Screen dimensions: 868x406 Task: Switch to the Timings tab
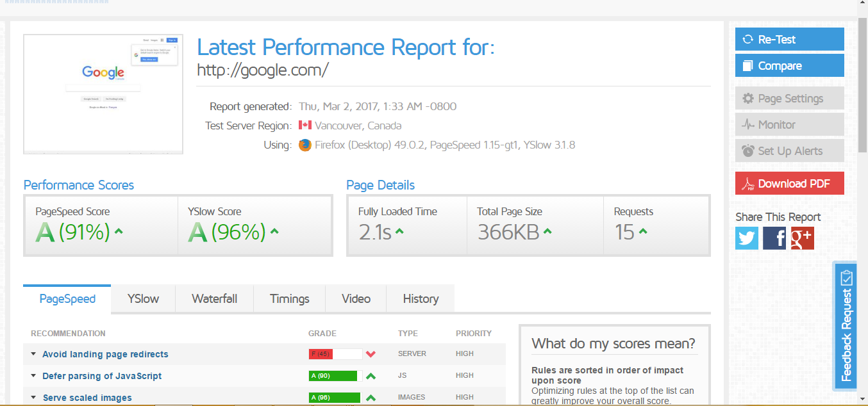[x=290, y=298]
